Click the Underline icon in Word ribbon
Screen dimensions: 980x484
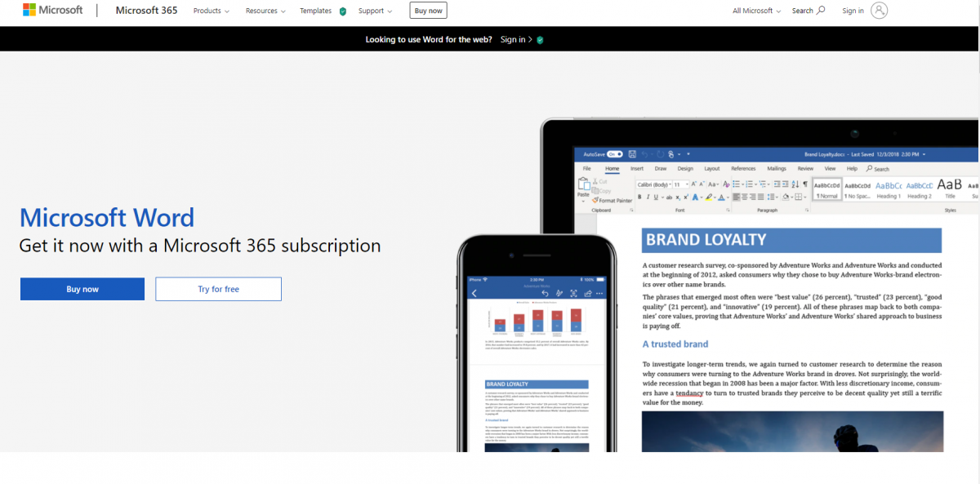(x=656, y=197)
